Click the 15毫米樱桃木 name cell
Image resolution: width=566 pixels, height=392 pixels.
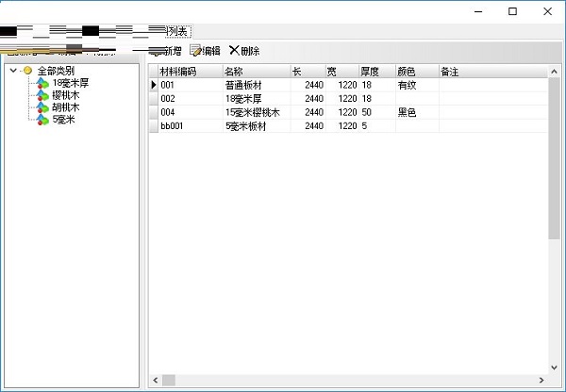pyautogui.click(x=253, y=112)
